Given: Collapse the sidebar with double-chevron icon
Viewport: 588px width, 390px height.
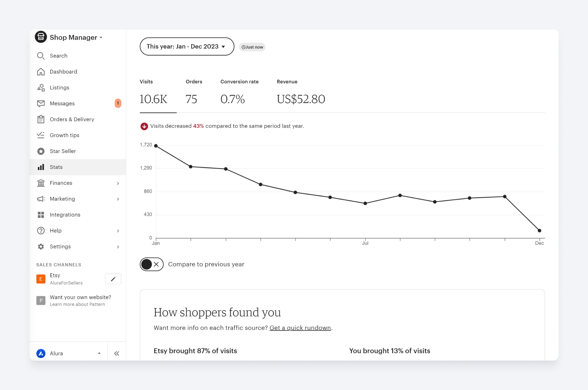Looking at the screenshot, I should (116, 354).
